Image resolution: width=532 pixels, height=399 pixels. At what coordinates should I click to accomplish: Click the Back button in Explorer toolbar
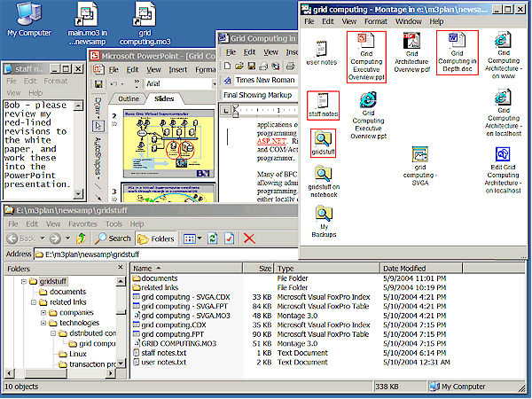tap(21, 239)
